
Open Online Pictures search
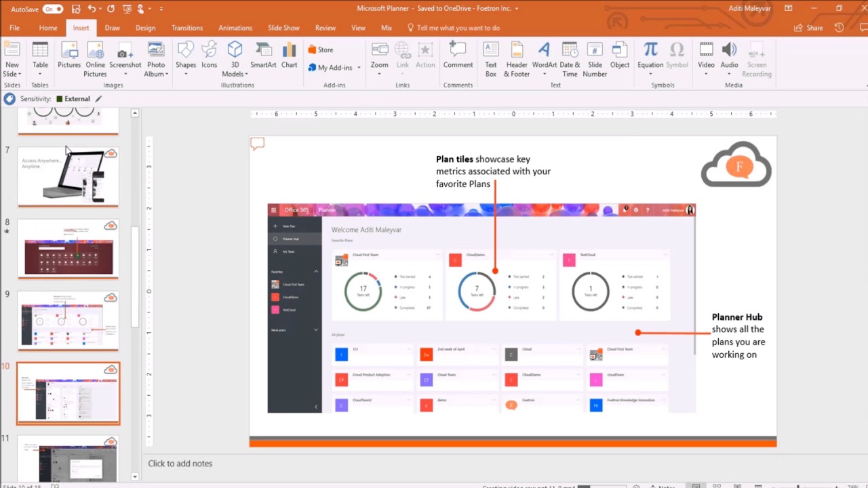coord(96,59)
